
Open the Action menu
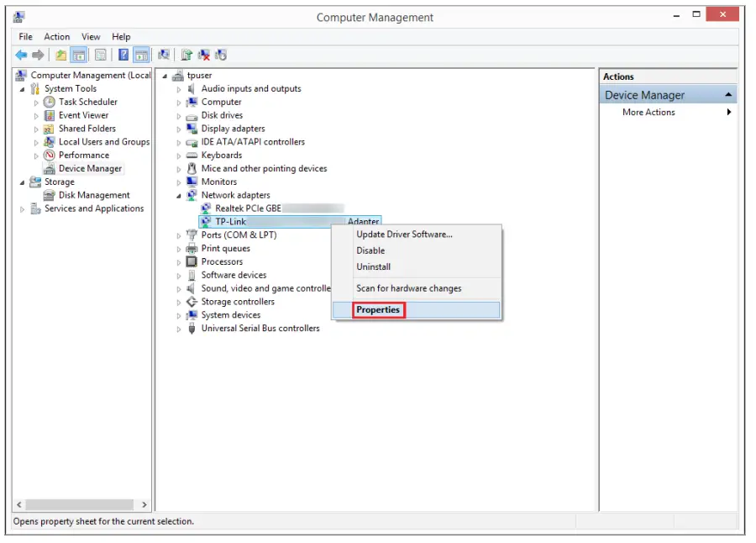point(57,37)
